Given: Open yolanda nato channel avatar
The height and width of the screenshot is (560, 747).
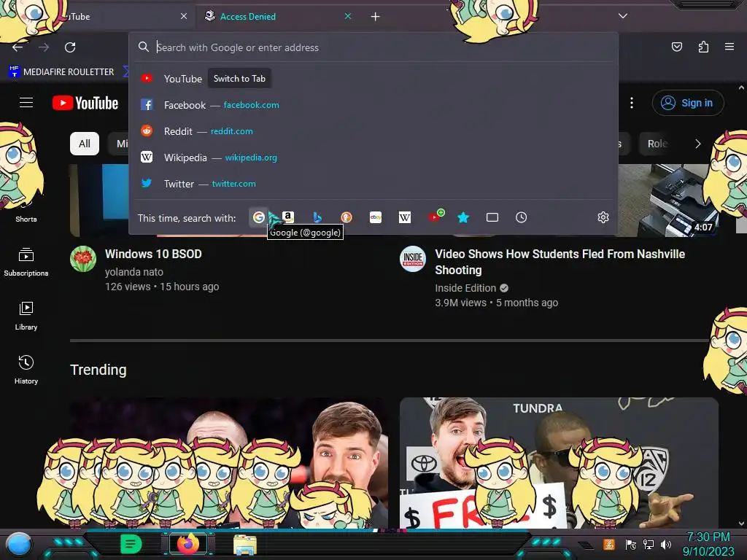Looking at the screenshot, I should (83, 259).
